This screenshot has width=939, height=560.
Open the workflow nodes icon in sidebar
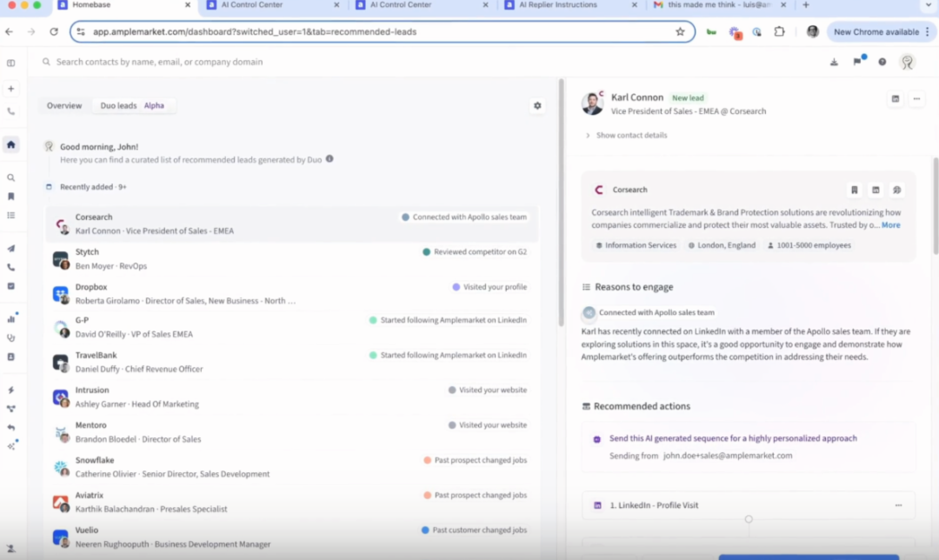coord(10,409)
